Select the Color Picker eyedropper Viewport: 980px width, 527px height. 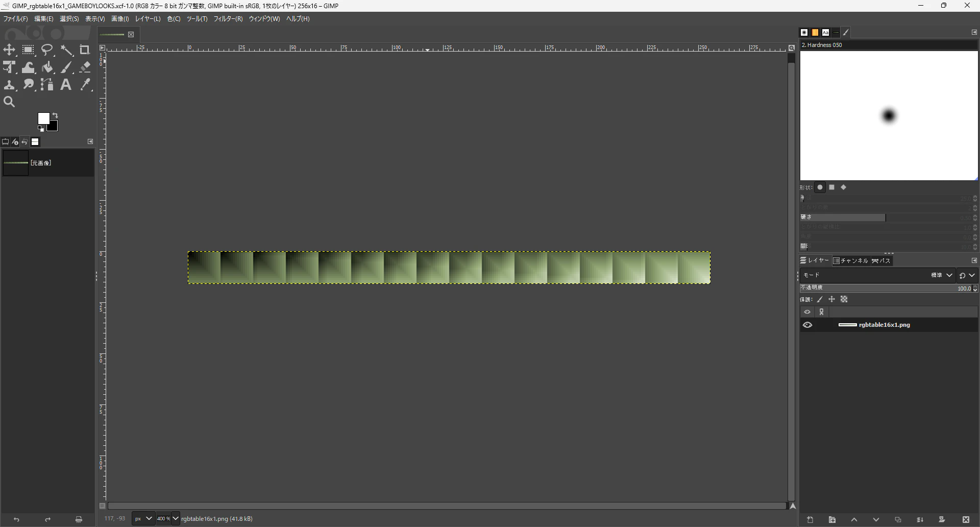click(85, 85)
